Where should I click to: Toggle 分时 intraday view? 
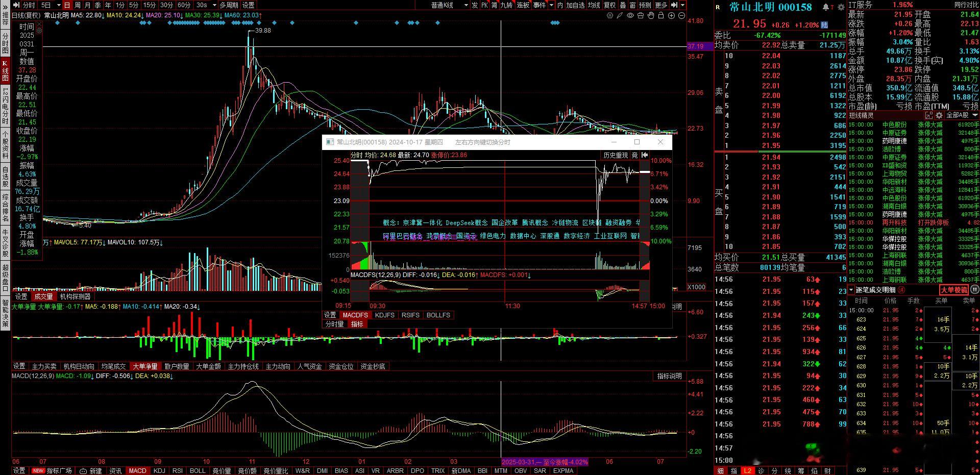click(x=29, y=5)
